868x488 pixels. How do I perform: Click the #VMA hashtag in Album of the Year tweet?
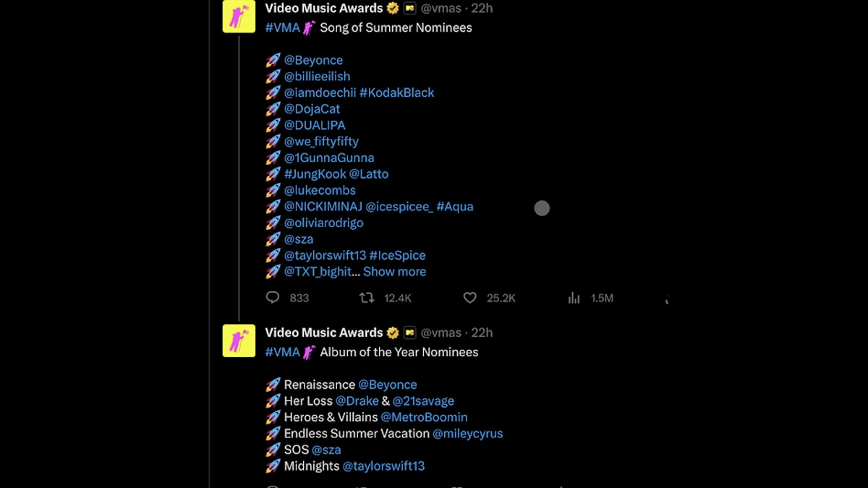(x=282, y=352)
